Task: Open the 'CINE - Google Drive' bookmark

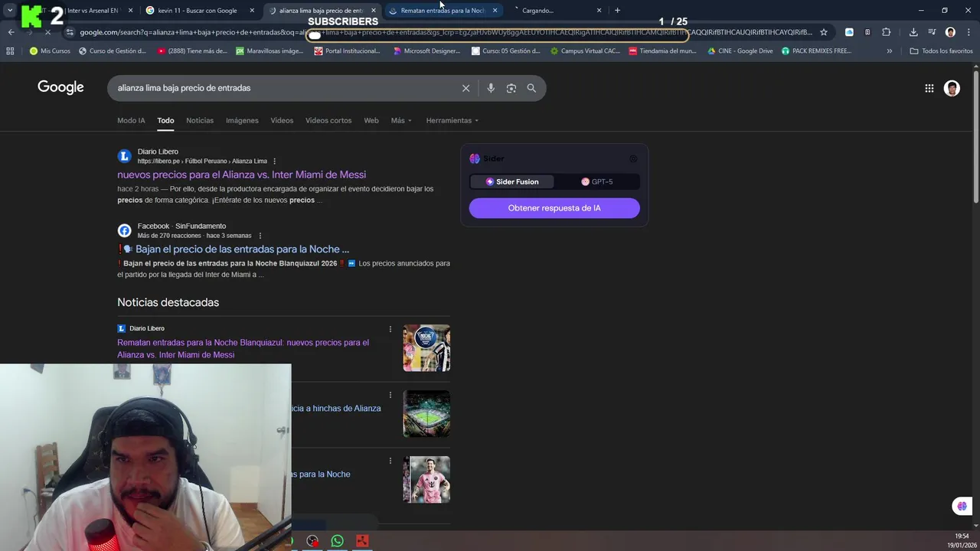Action: tap(740, 51)
